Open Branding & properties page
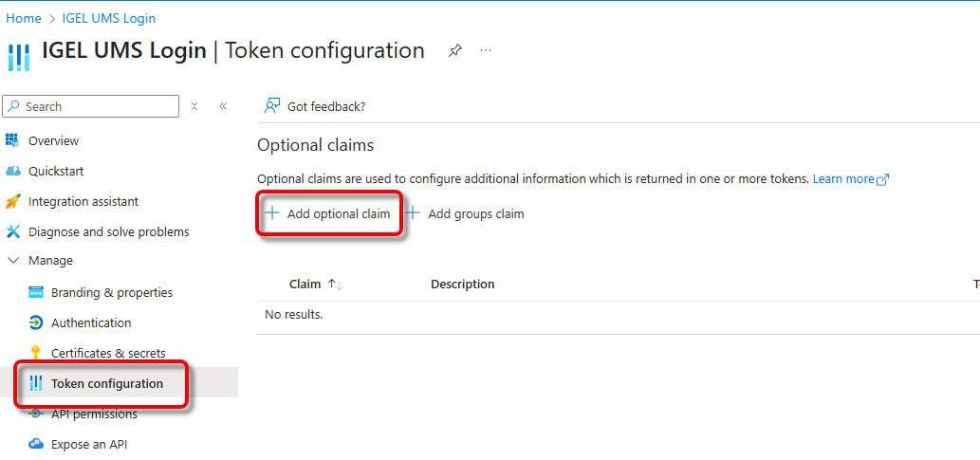The image size is (980, 460). tap(111, 292)
